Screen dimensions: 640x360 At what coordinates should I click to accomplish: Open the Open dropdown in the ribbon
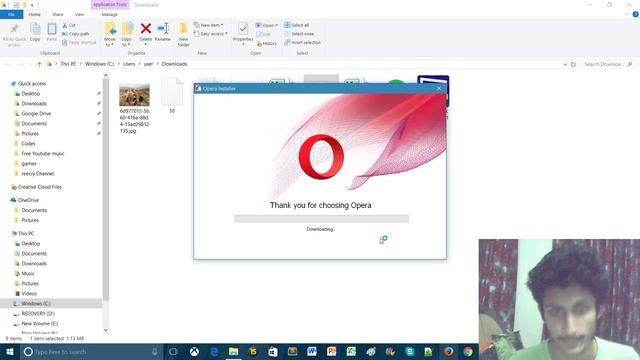267,25
